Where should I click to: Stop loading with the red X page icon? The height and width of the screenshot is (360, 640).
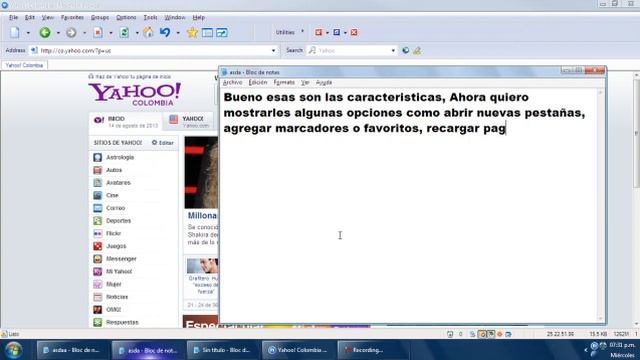coord(98,33)
